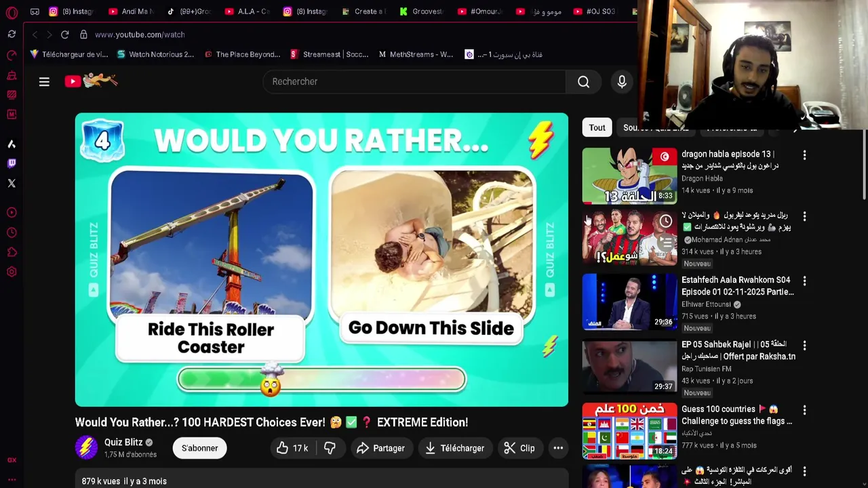Switch to the A.L.A YouTube tab
Viewport: 868px width, 488px height.
pyautogui.click(x=248, y=12)
